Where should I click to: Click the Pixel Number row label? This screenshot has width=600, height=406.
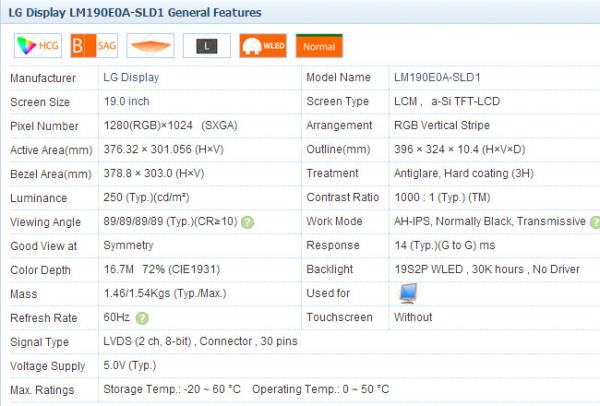tap(44, 126)
